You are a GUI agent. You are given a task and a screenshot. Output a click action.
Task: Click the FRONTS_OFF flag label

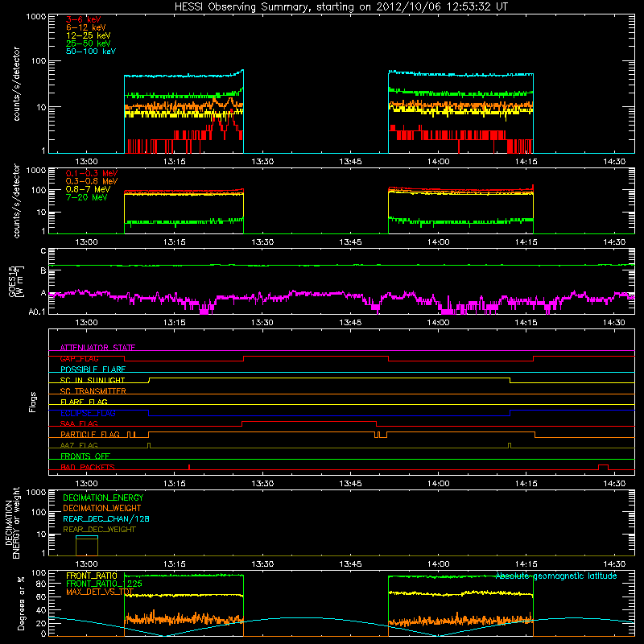85,456
